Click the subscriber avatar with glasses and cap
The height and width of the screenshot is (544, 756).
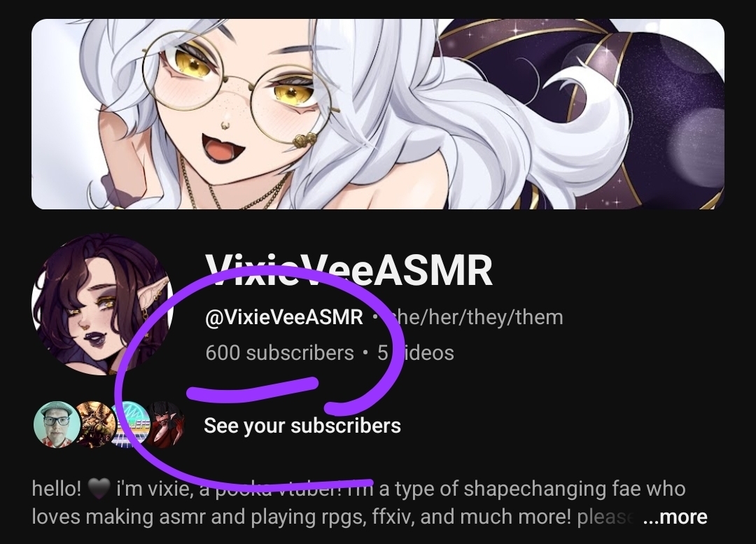click(x=57, y=425)
